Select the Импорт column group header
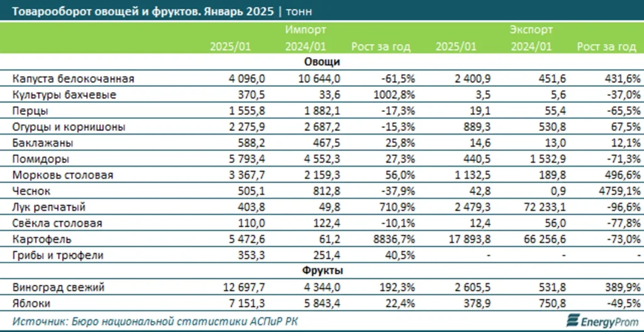 point(305,30)
